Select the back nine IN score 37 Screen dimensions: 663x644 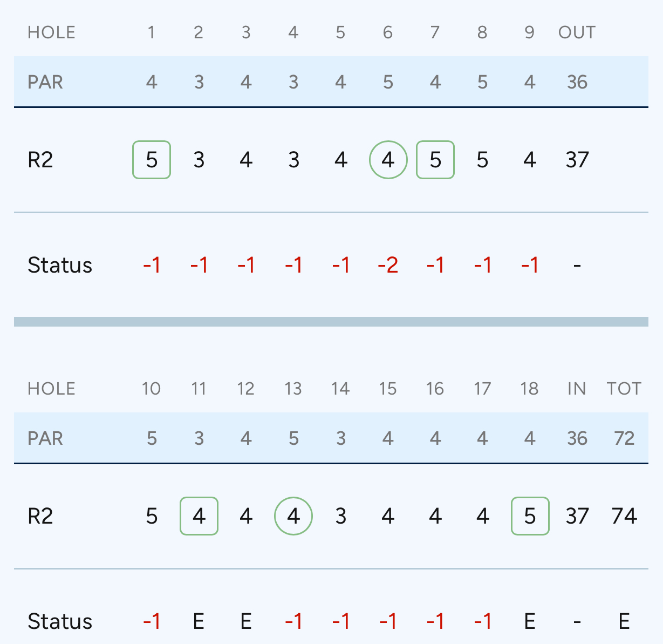577,516
